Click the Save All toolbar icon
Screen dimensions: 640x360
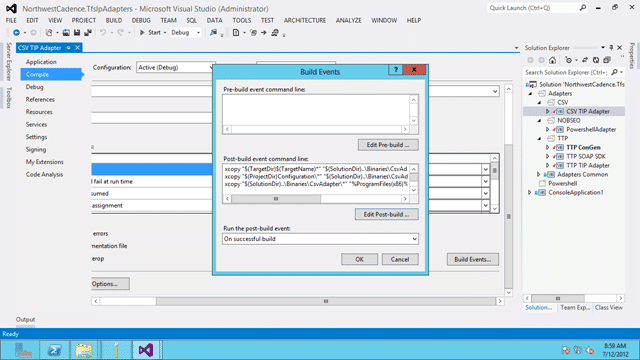point(87,33)
